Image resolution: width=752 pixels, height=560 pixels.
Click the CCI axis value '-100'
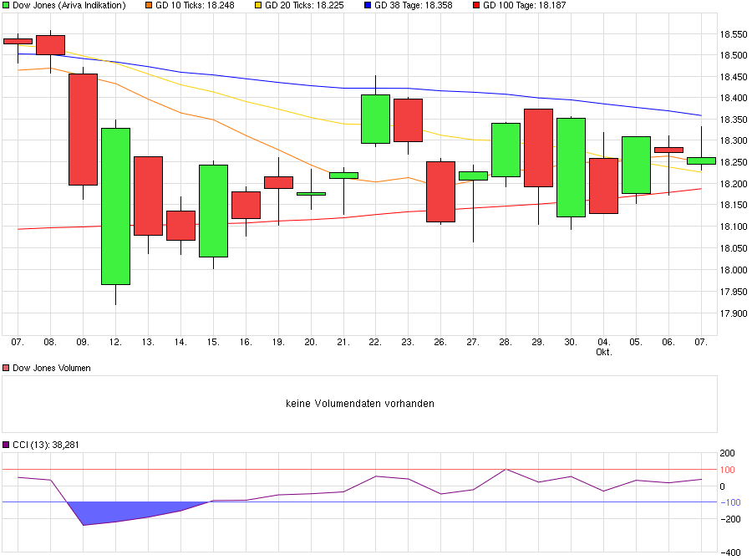point(730,502)
